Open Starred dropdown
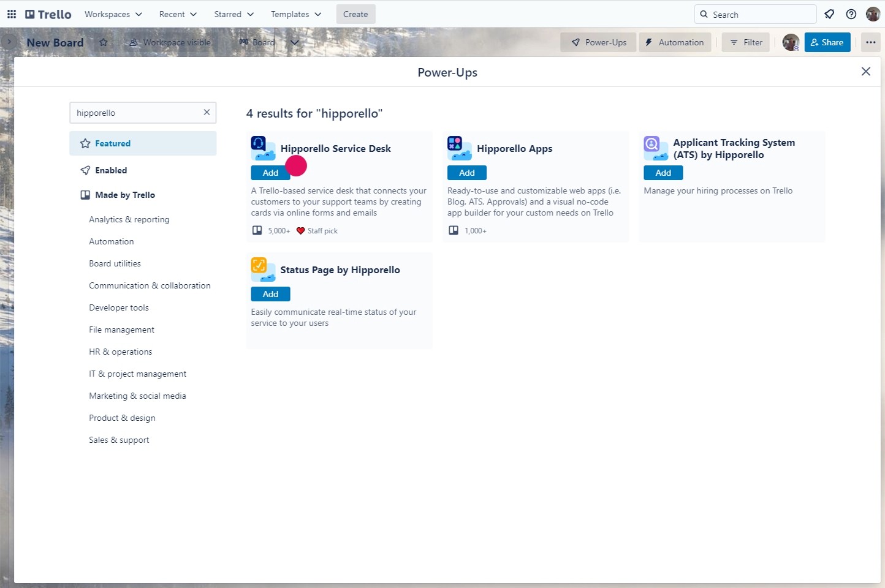 click(x=234, y=14)
